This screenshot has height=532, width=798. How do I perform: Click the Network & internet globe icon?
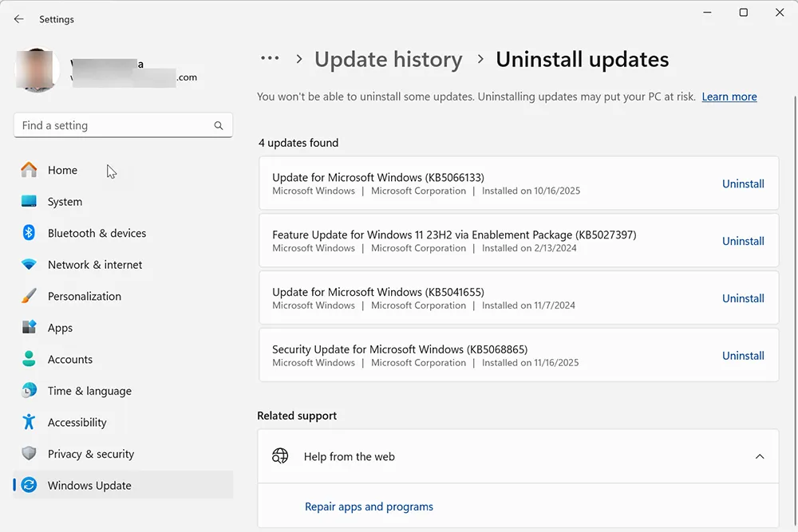click(29, 264)
